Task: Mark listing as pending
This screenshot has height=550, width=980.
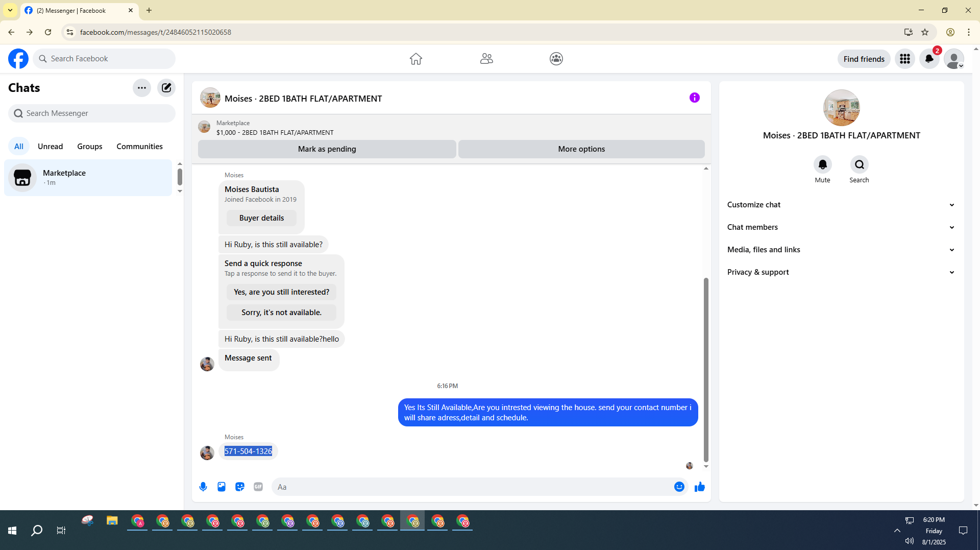Action: click(327, 149)
